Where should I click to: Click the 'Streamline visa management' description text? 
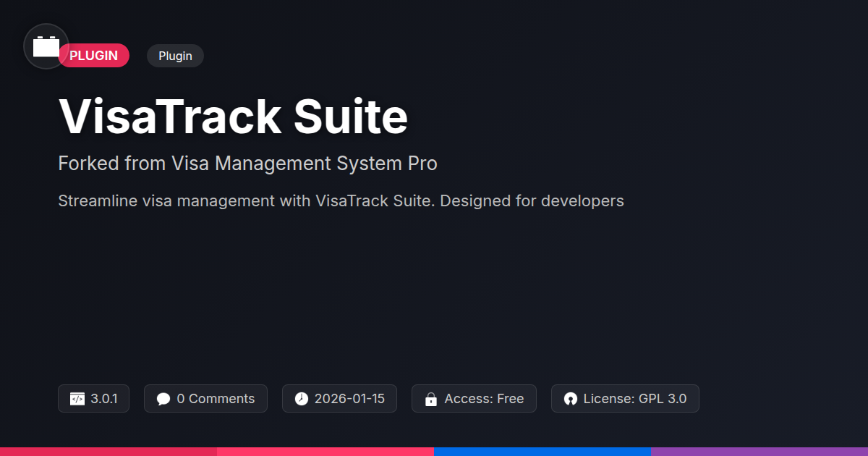coord(341,200)
